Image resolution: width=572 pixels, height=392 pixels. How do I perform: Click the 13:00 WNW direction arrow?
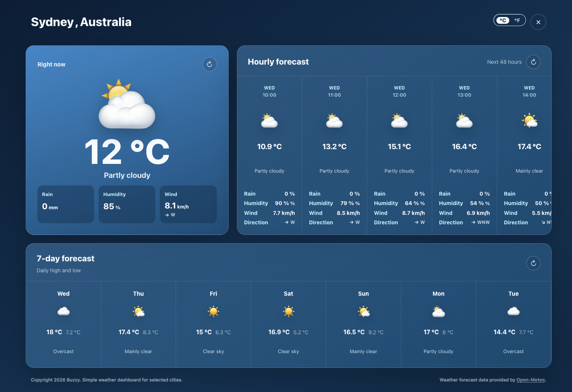coord(473,222)
